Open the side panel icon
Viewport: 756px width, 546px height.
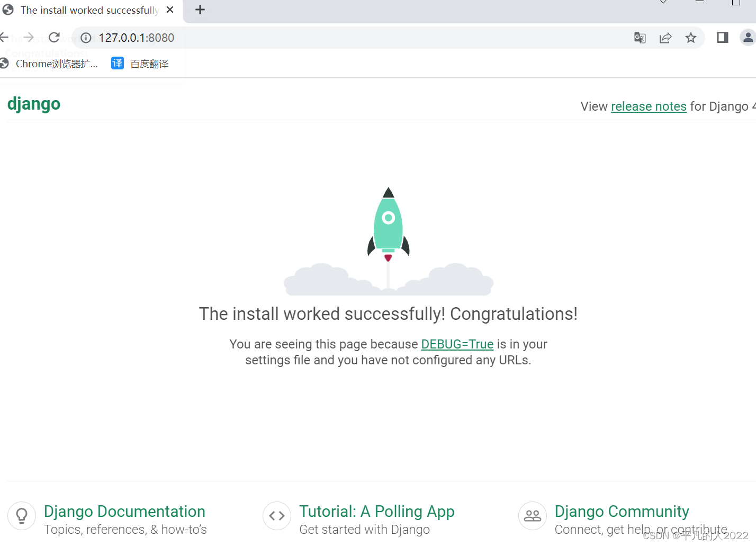click(x=723, y=38)
